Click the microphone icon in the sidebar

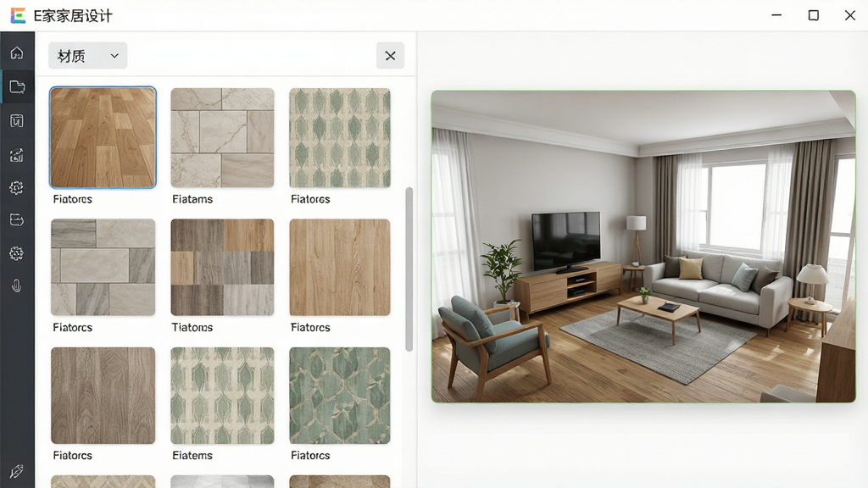click(x=17, y=286)
